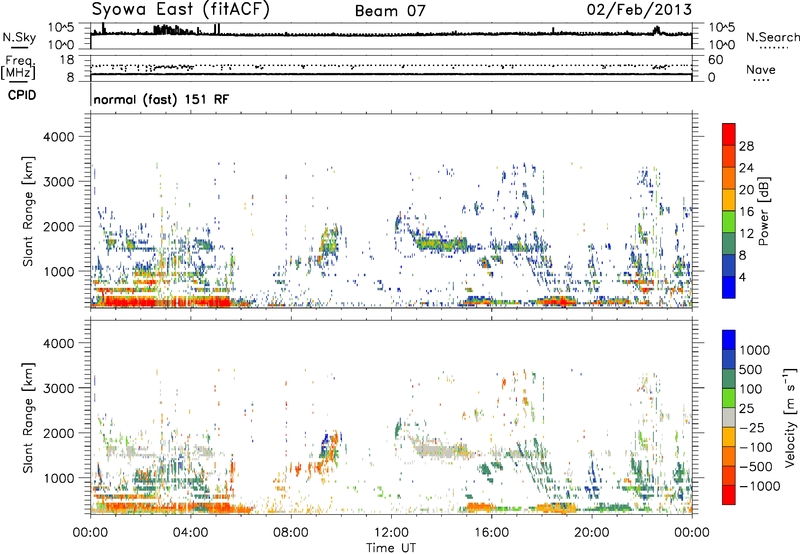Click the 'normal (fast) 151 RF' mode text
Viewport: 800px width, 554px height.
(161, 99)
